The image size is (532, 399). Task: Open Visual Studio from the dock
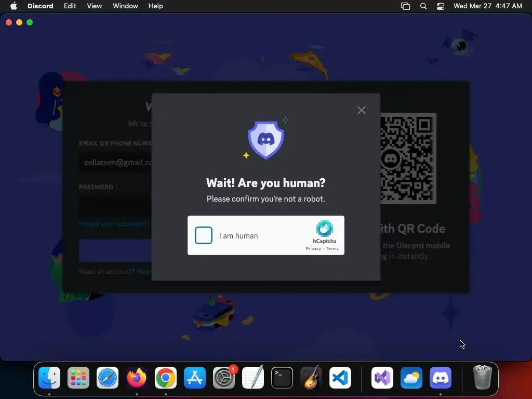pyautogui.click(x=382, y=378)
